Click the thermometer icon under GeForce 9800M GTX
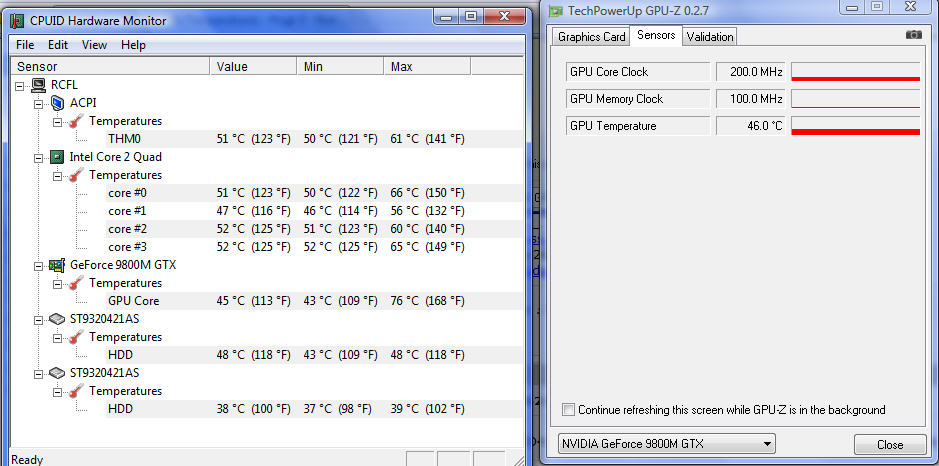 pos(77,283)
